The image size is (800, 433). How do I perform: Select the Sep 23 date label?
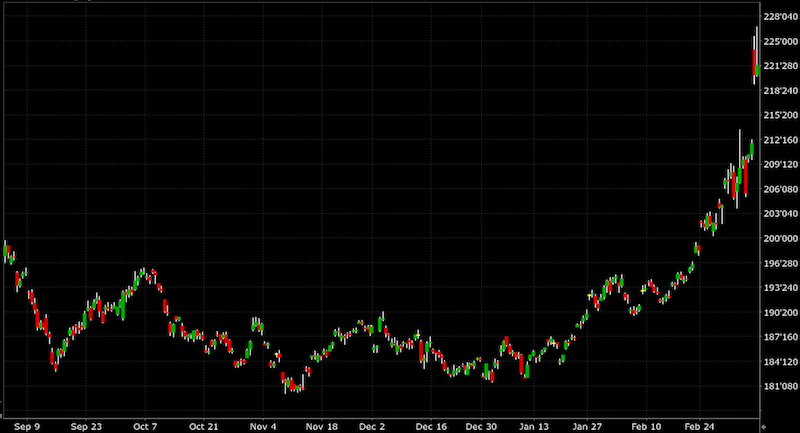pyautogui.click(x=86, y=425)
